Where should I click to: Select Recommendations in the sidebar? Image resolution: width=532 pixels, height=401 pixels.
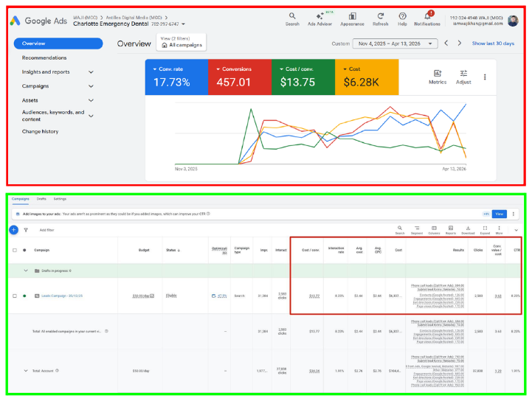[x=44, y=57]
